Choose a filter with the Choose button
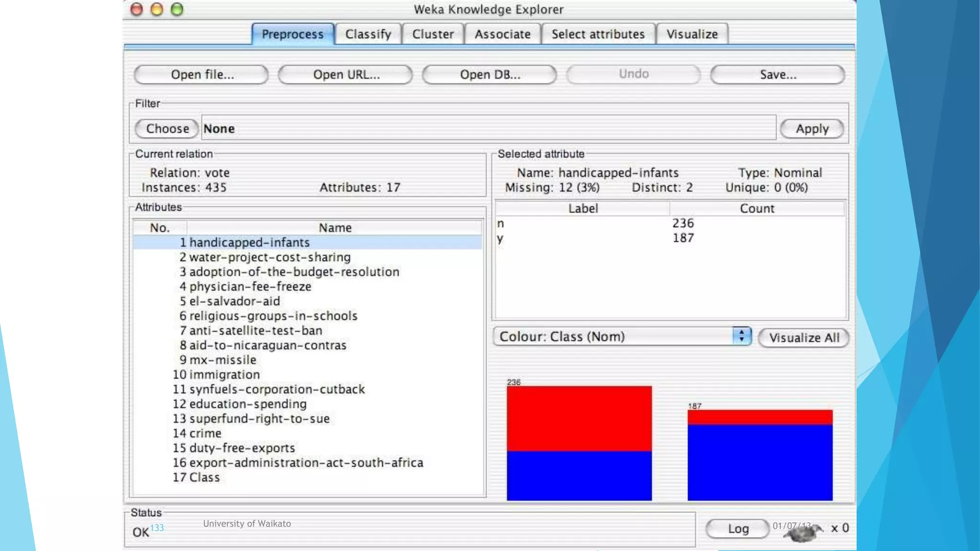Screen dimensions: 980x551 167,129
